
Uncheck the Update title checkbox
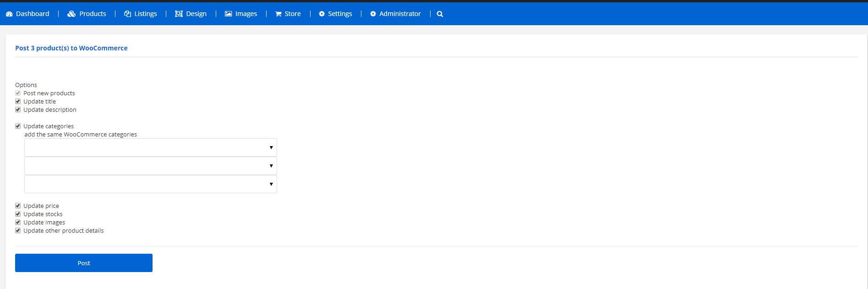[x=18, y=101]
